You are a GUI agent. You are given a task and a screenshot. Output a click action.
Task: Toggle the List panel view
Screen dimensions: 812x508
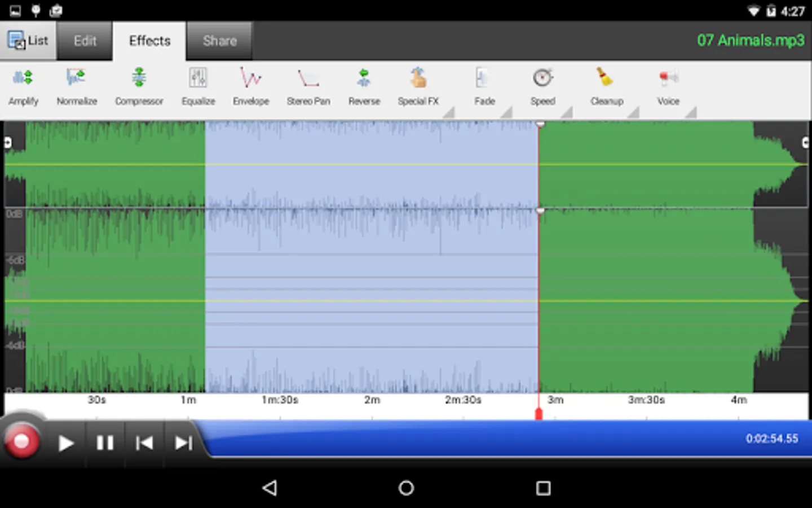(28, 41)
